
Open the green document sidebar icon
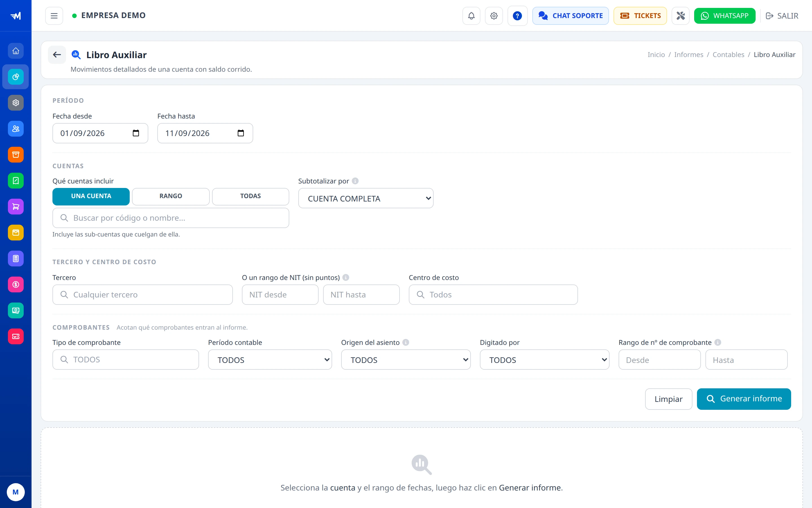point(16,181)
